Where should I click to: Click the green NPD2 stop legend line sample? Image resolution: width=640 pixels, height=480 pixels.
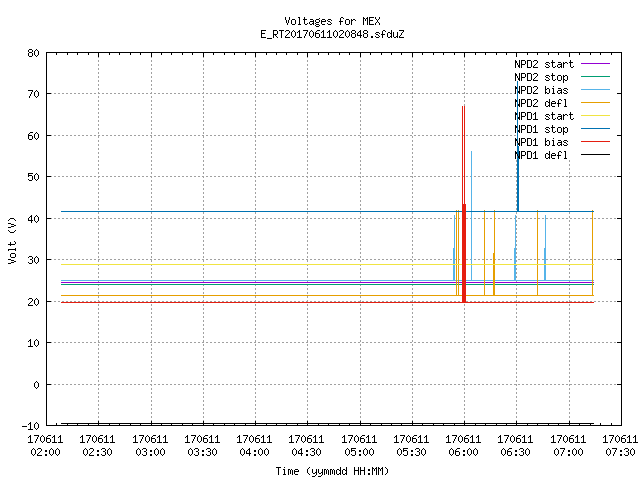pyautogui.click(x=595, y=77)
